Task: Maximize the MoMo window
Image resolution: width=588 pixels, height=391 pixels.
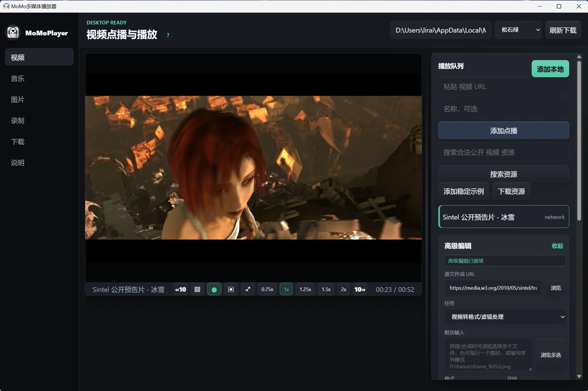Action: click(x=559, y=6)
